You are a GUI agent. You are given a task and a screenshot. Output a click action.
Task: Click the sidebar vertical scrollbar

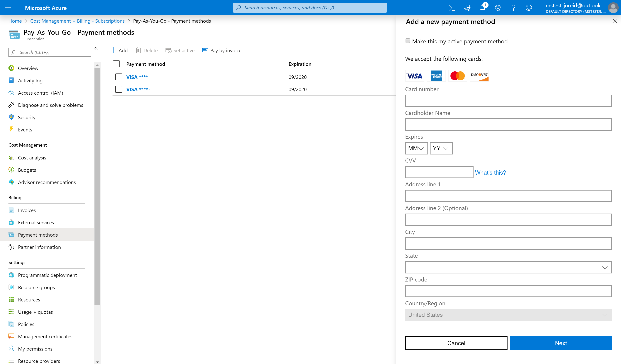coord(97,187)
